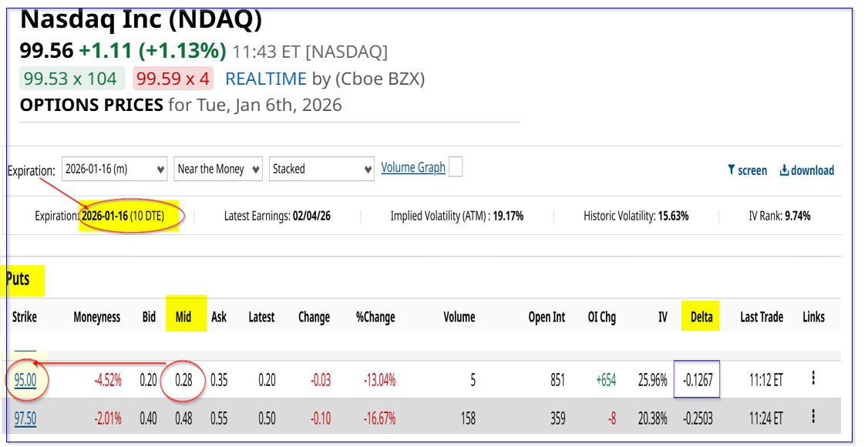Expand the Near the Money dropdown
The width and height of the screenshot is (868, 447).
tap(218, 169)
